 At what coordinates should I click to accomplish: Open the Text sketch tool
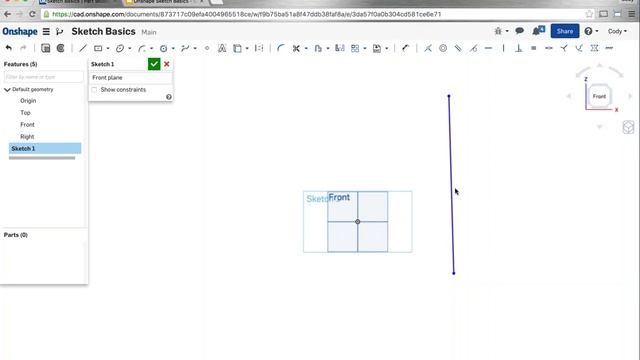tap(222, 48)
